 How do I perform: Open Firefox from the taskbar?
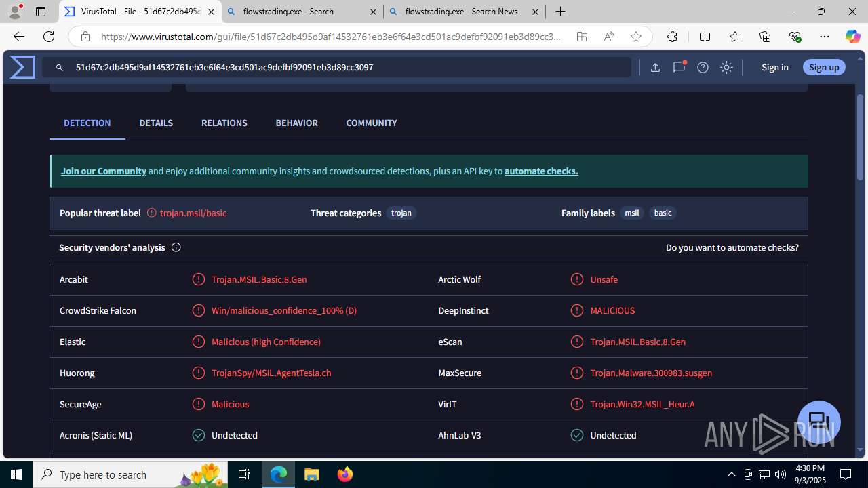coord(345,474)
